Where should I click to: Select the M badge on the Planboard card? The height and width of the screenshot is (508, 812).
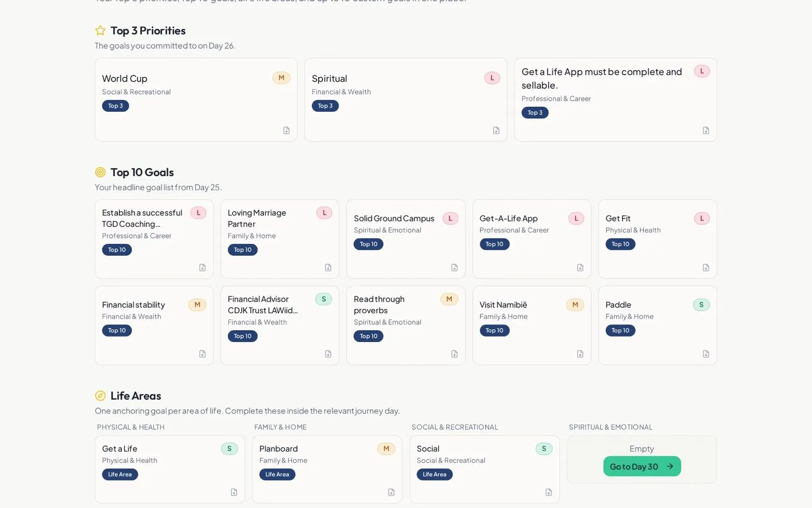pos(386,449)
